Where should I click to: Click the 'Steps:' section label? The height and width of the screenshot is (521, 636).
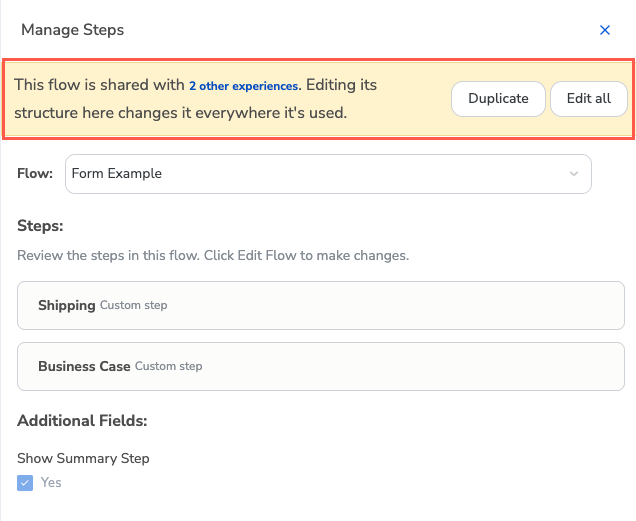click(x=40, y=226)
